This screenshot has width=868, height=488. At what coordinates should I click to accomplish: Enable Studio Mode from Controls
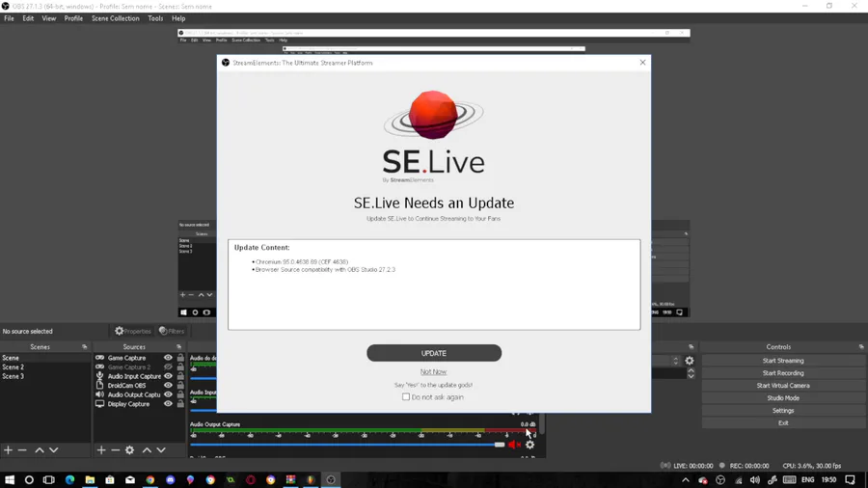click(783, 397)
